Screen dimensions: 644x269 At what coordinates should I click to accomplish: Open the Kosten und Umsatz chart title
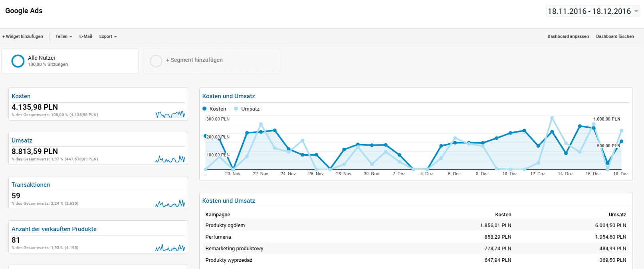229,96
